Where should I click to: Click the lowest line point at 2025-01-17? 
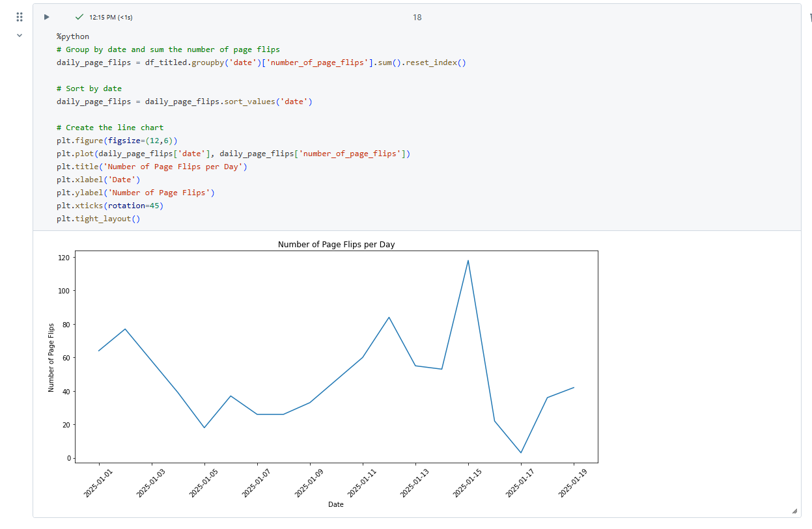click(521, 452)
